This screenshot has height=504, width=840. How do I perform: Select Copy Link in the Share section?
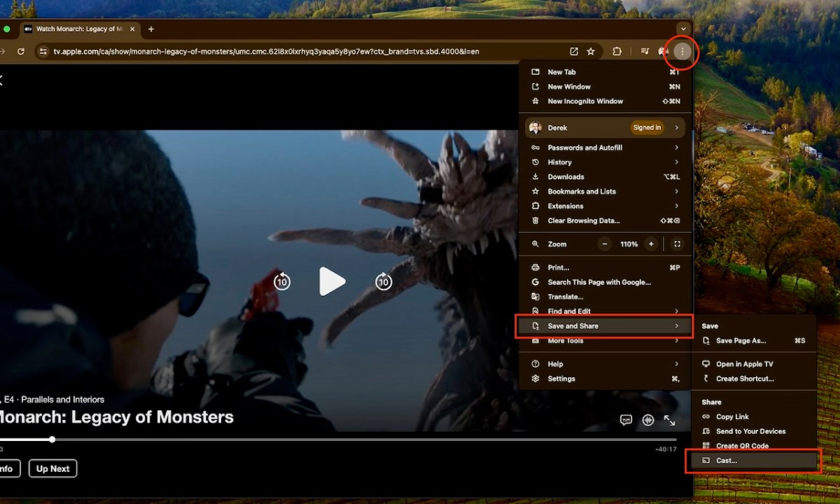point(755,417)
